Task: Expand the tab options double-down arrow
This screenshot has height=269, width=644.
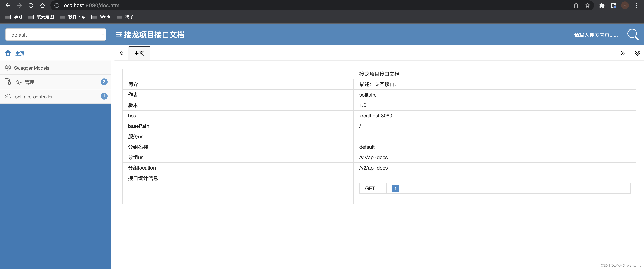Action: pos(637,53)
